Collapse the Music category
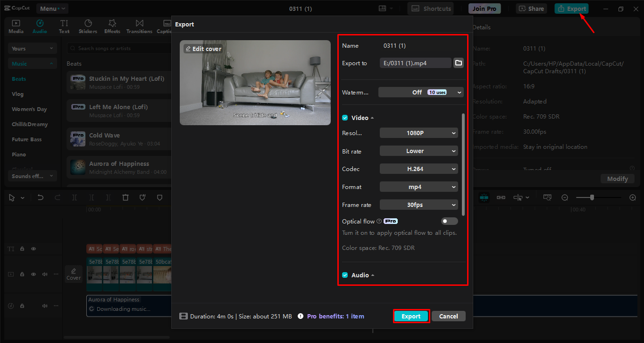 (x=33, y=64)
